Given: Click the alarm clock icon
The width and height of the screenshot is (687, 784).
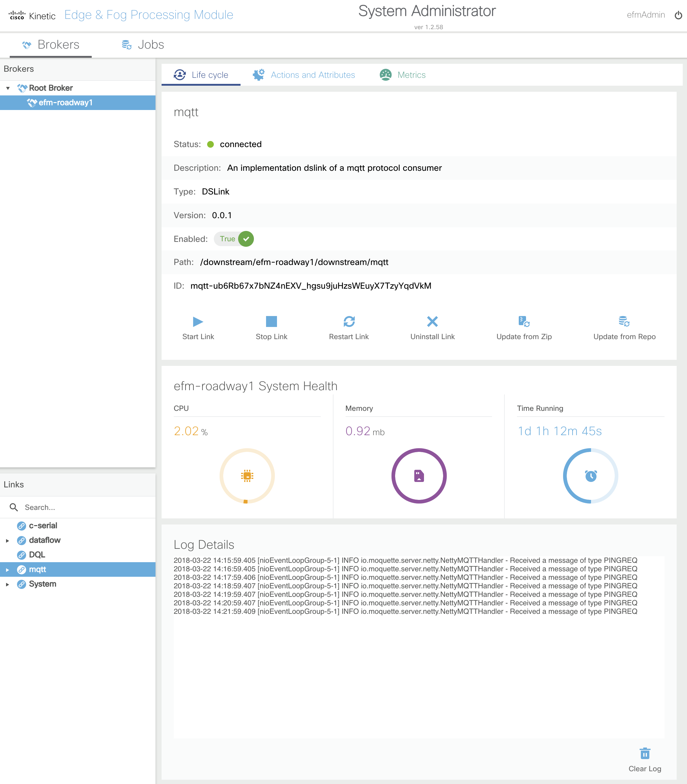Looking at the screenshot, I should tap(591, 476).
